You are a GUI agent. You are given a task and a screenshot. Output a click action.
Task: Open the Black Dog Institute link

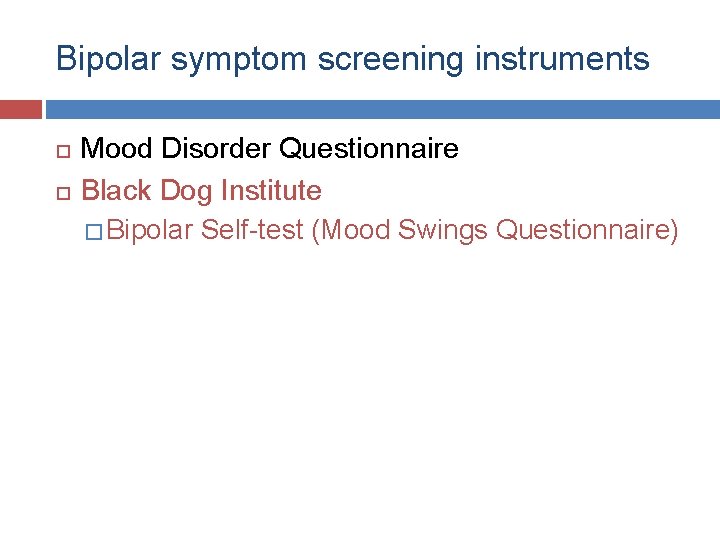tap(201, 191)
